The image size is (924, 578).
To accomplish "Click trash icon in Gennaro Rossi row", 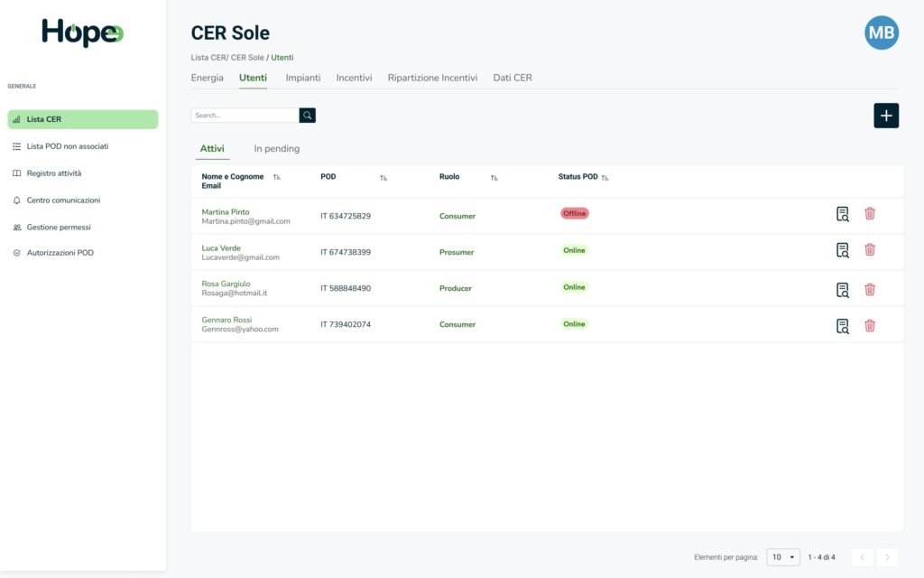I will click(x=870, y=326).
